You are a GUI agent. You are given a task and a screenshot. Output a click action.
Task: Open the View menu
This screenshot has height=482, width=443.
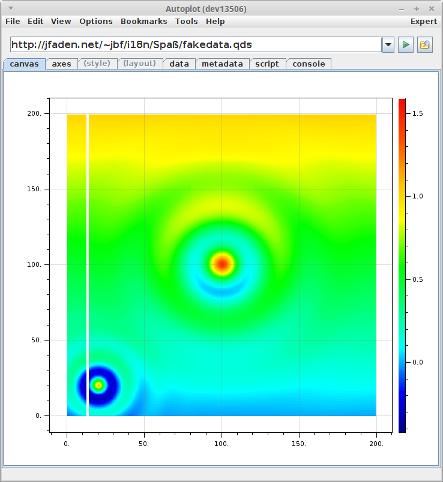point(61,21)
